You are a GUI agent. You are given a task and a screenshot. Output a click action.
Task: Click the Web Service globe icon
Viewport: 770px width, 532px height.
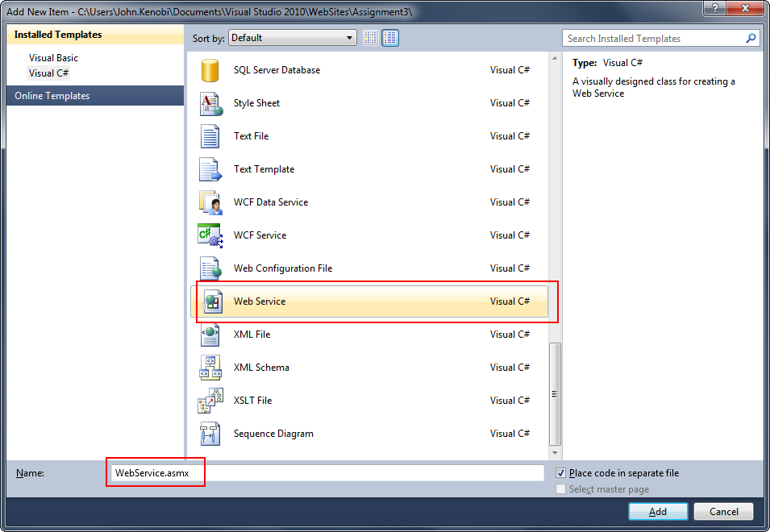coord(212,301)
